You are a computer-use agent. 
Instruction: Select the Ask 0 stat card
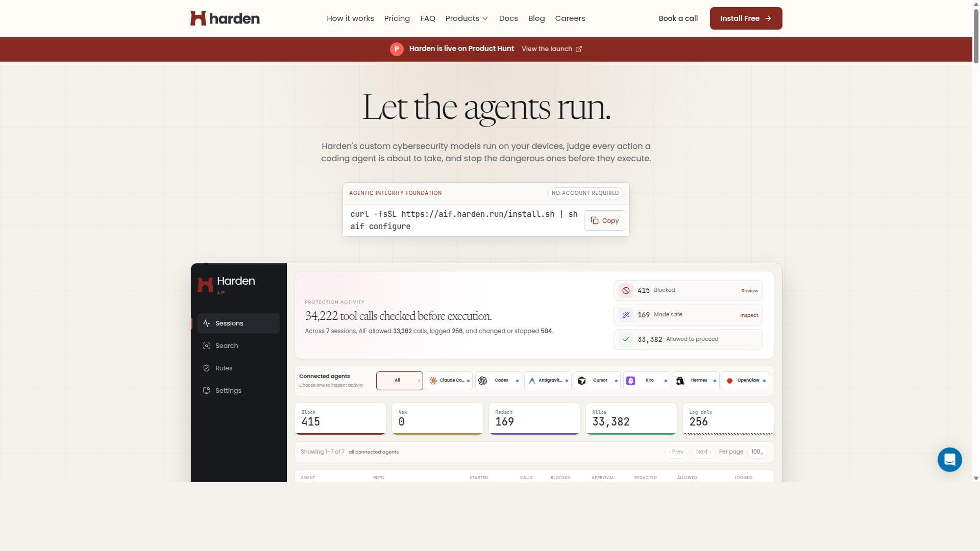click(x=437, y=419)
